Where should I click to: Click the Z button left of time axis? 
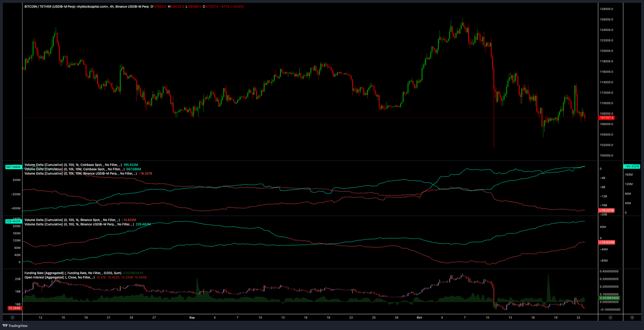12,318
